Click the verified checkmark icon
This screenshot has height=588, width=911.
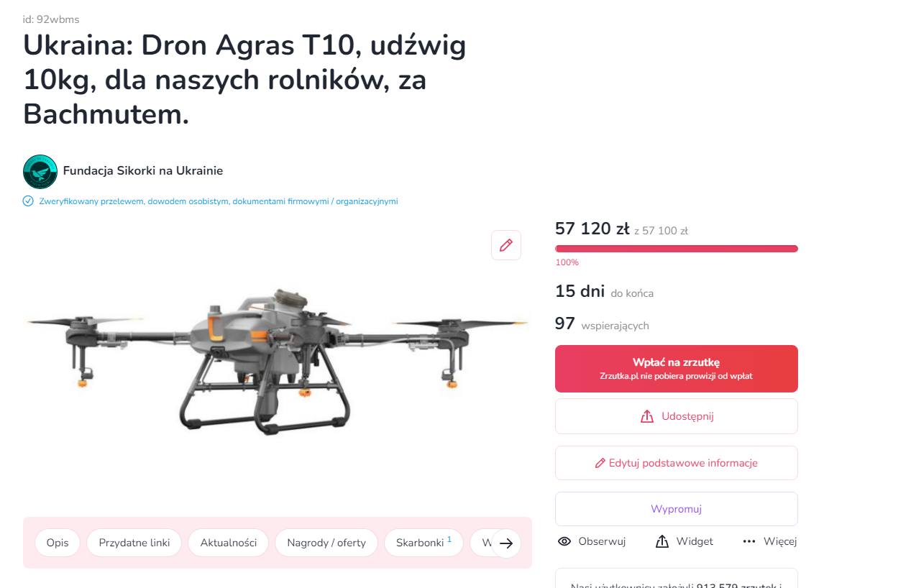[28, 201]
